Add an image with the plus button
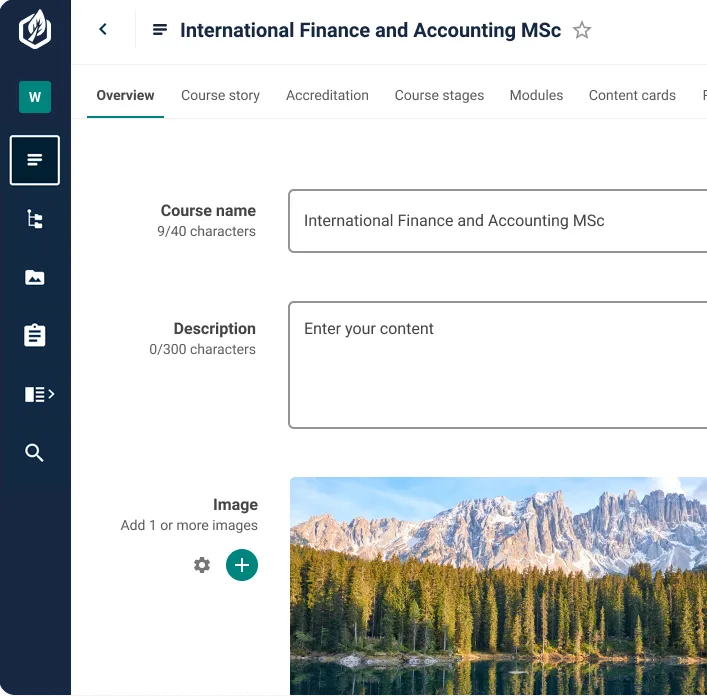This screenshot has height=696, width=707. 242,565
